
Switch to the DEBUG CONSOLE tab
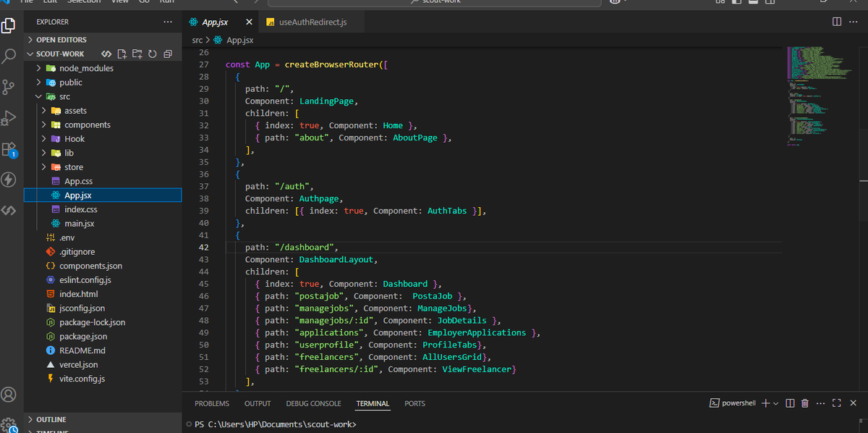click(313, 403)
